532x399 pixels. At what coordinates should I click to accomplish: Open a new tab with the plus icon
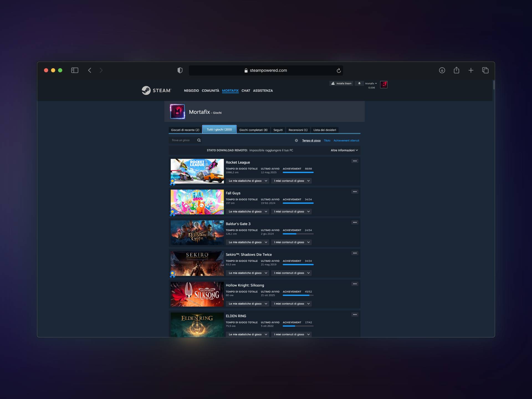coord(471,70)
